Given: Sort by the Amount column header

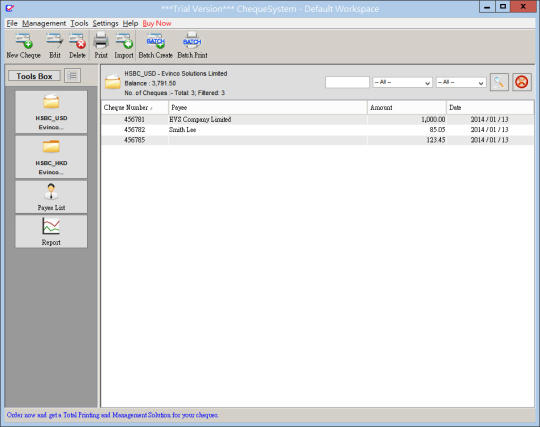Looking at the screenshot, I should 407,107.
